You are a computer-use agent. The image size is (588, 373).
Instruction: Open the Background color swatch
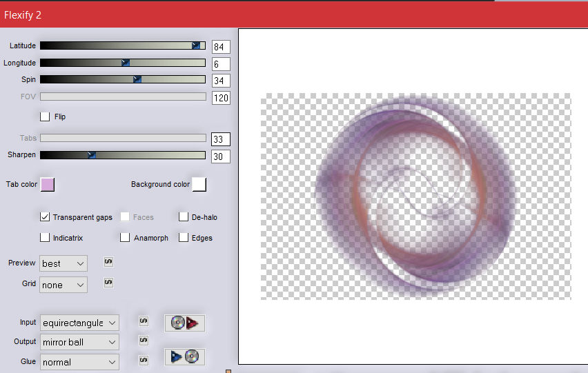coord(199,185)
